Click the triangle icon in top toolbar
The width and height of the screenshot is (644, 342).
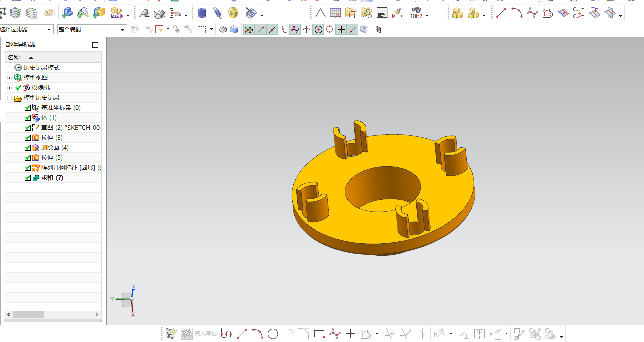pyautogui.click(x=320, y=13)
